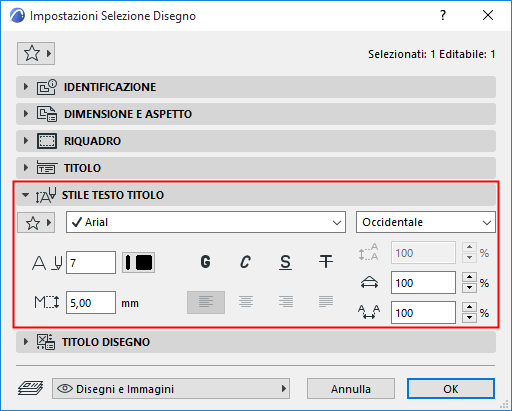Select justified text alignment

(326, 302)
